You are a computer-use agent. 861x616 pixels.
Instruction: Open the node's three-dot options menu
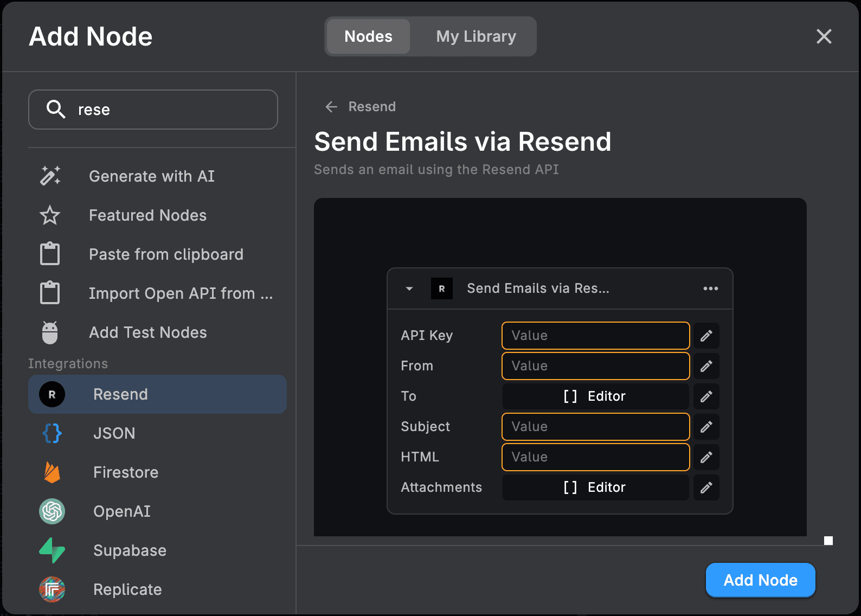pos(710,288)
